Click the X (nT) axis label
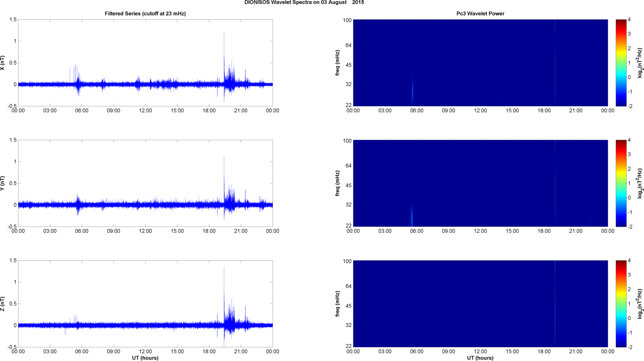The height and width of the screenshot is (361, 644). click(x=3, y=63)
